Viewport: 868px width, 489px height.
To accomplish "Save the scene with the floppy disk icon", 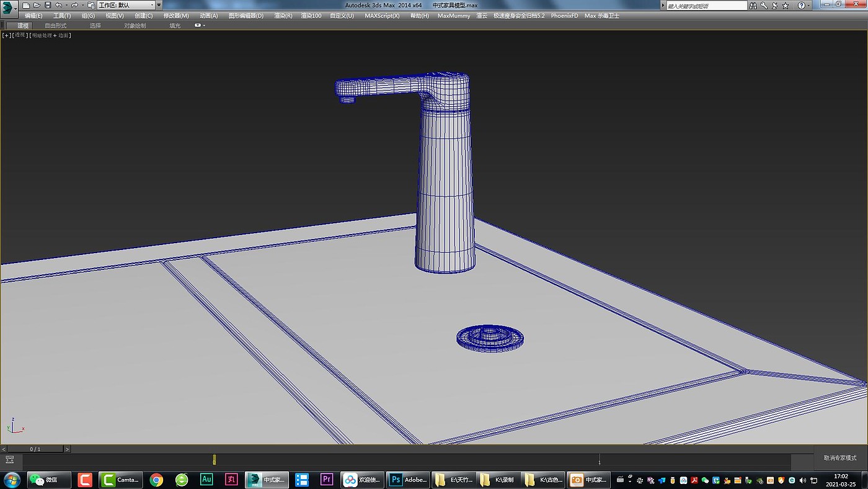I will (48, 5).
